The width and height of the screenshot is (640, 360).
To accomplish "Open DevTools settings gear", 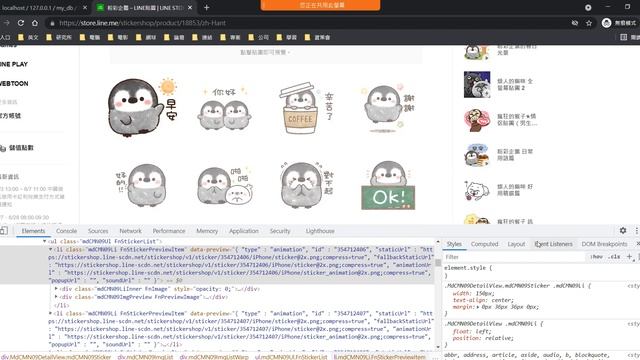I will point(623,231).
